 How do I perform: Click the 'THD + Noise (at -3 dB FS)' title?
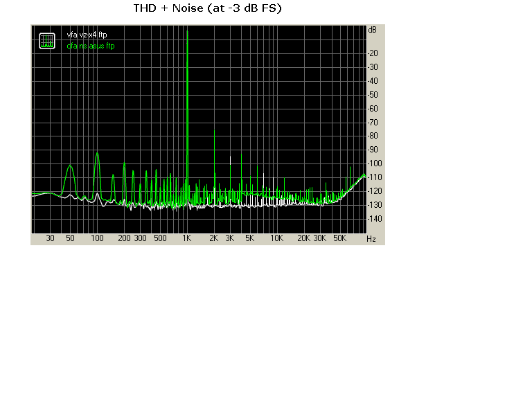208,8
